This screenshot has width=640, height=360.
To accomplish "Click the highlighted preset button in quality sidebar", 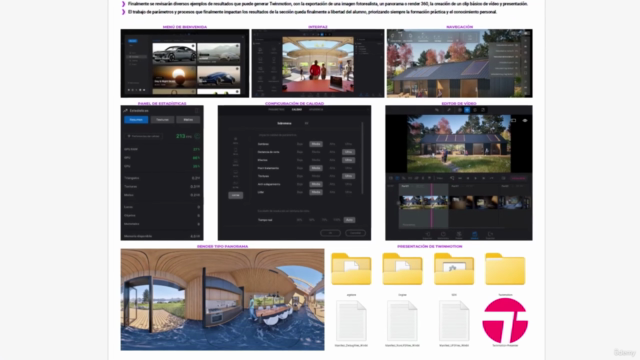I will coord(236,196).
